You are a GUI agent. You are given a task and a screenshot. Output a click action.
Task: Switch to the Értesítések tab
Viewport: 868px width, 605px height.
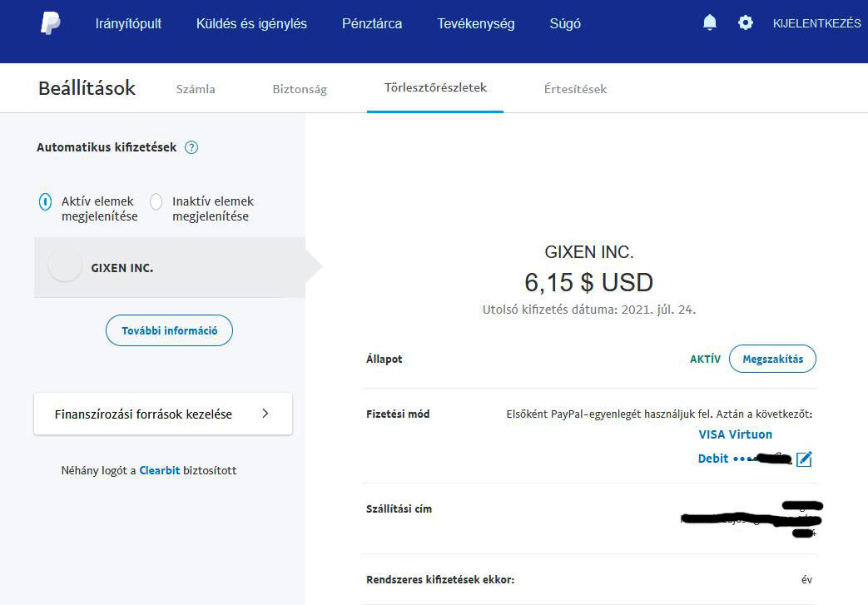pos(575,89)
